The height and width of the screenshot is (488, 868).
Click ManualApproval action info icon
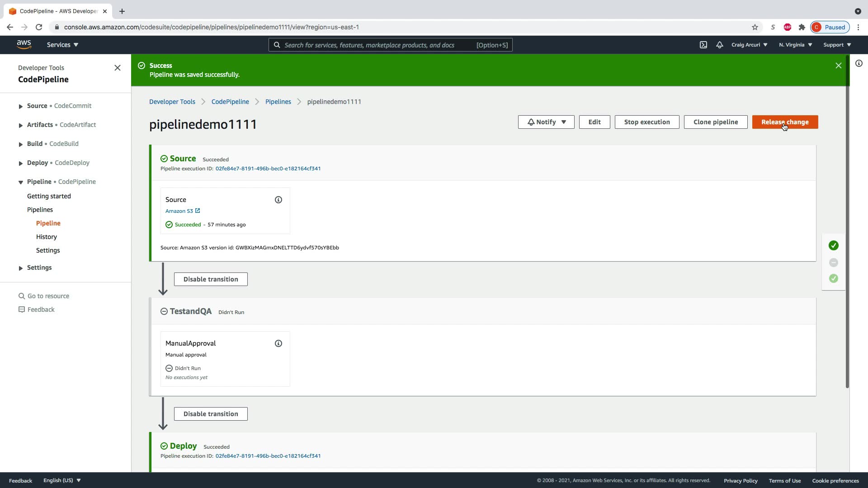[x=278, y=343]
